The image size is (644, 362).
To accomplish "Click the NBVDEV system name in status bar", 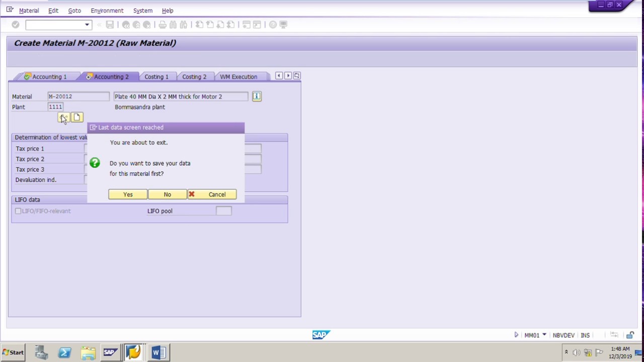I will tap(563, 335).
